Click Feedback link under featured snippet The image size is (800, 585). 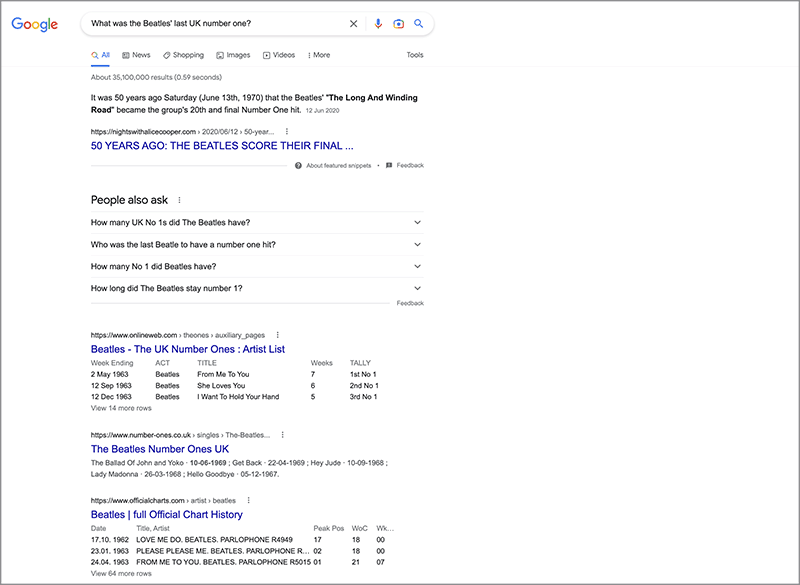click(x=410, y=165)
